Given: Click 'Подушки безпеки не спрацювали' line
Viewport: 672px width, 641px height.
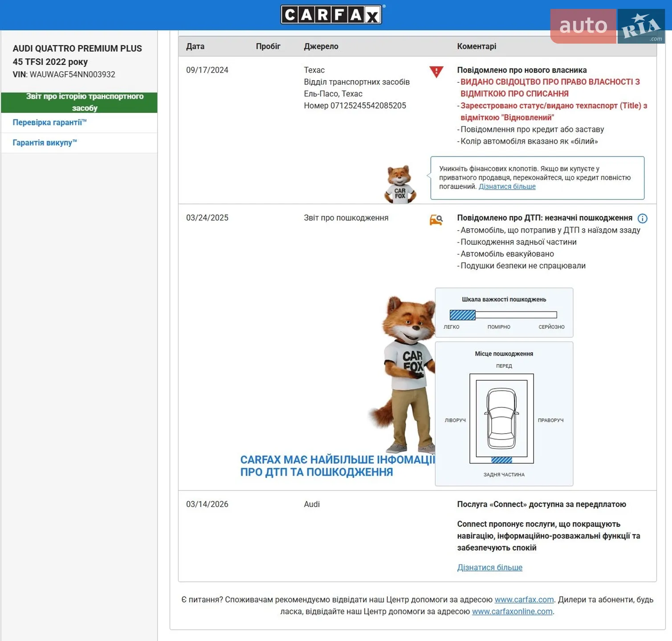Looking at the screenshot, I should [x=523, y=266].
